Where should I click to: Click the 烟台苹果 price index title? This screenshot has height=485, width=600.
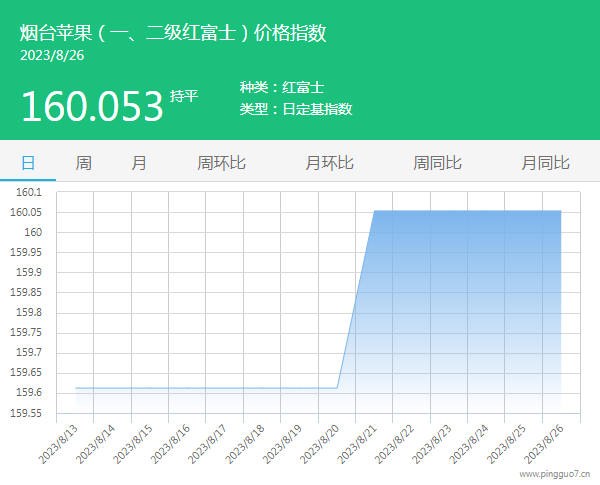(173, 33)
